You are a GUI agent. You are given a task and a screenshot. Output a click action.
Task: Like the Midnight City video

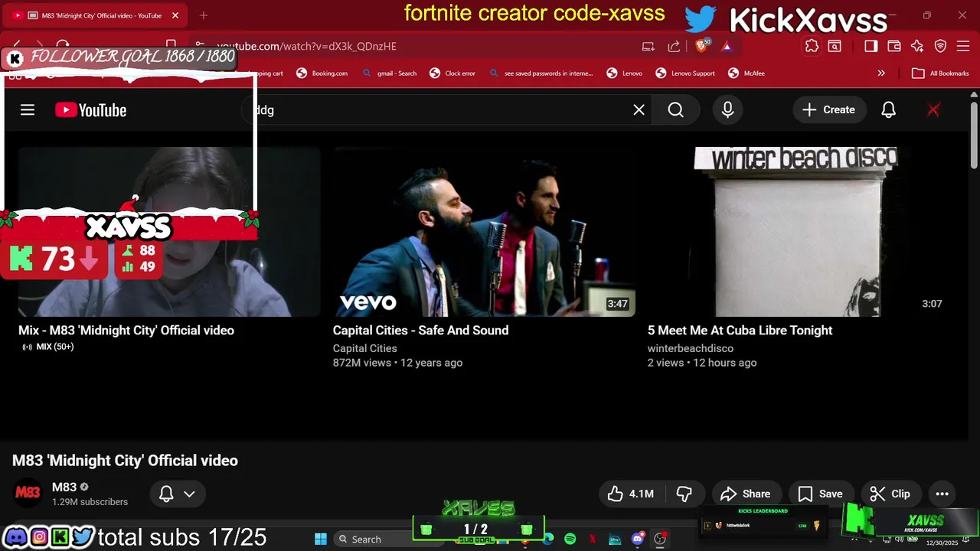(x=631, y=494)
